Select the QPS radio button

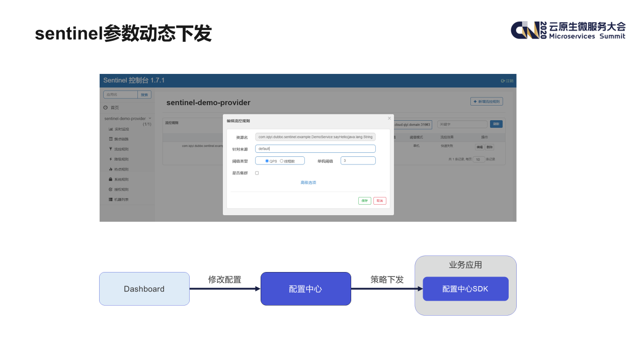[267, 161]
